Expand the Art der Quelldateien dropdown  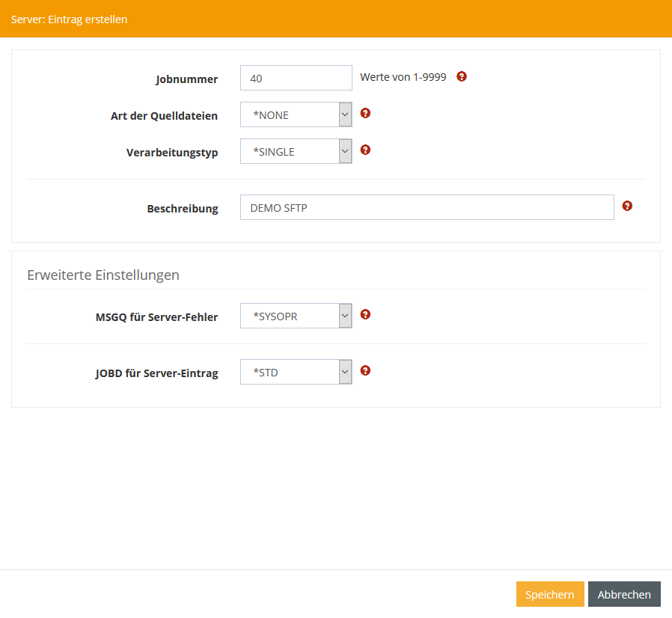[296, 115]
